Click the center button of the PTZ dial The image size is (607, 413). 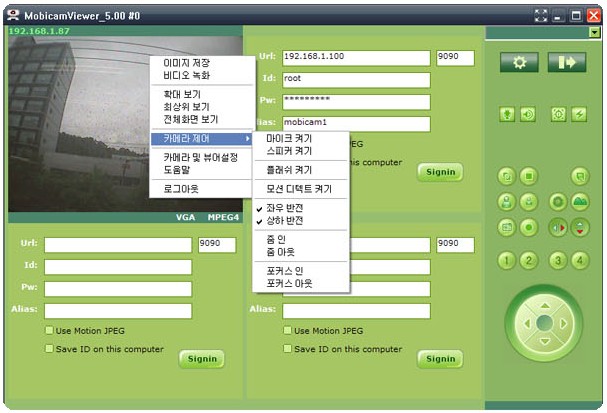click(545, 323)
